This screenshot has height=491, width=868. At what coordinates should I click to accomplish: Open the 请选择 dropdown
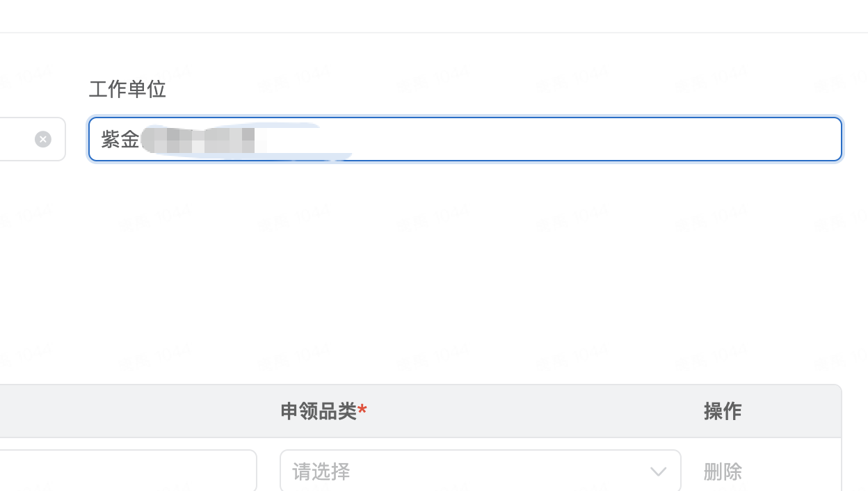480,472
